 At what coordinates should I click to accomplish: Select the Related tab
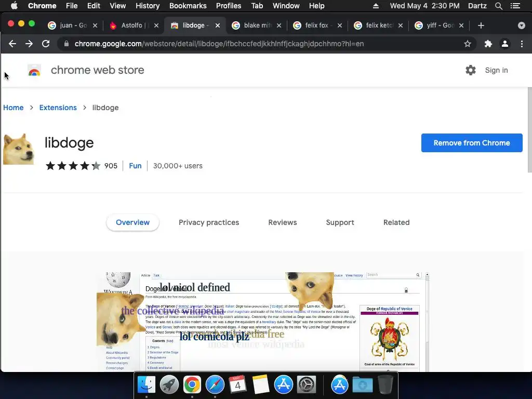click(396, 222)
